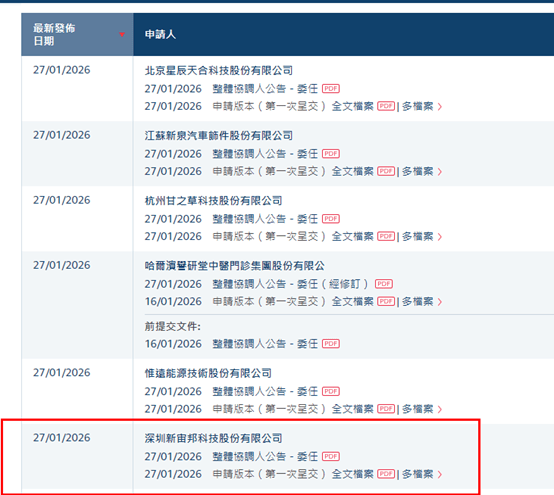Click 申請版本（第一次呈交）text for 北京星辰天合科技
Viewport: 554px width, 495px height.
269,106
